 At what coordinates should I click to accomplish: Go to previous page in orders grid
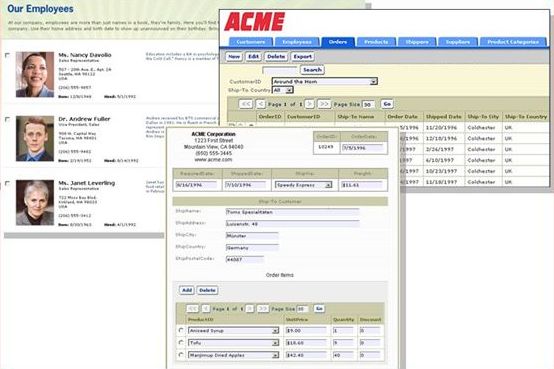click(x=261, y=104)
